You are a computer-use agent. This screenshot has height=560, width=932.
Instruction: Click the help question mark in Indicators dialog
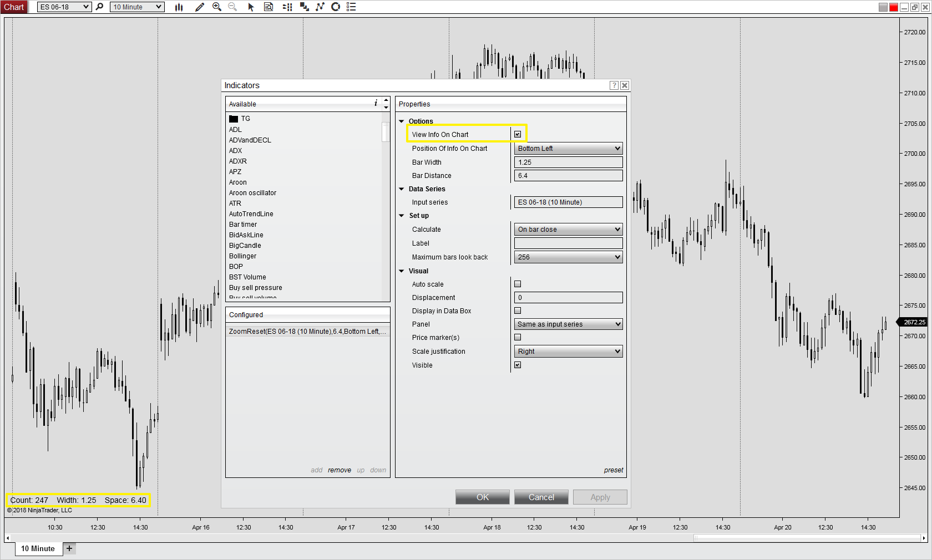[614, 85]
